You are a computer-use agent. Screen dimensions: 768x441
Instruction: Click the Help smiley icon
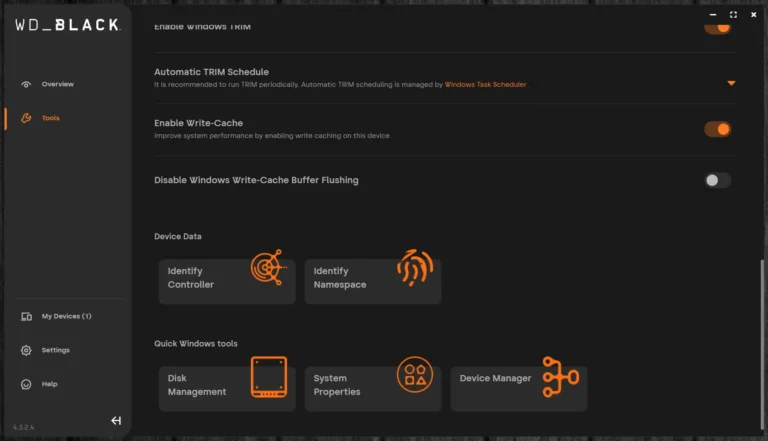click(x=26, y=384)
